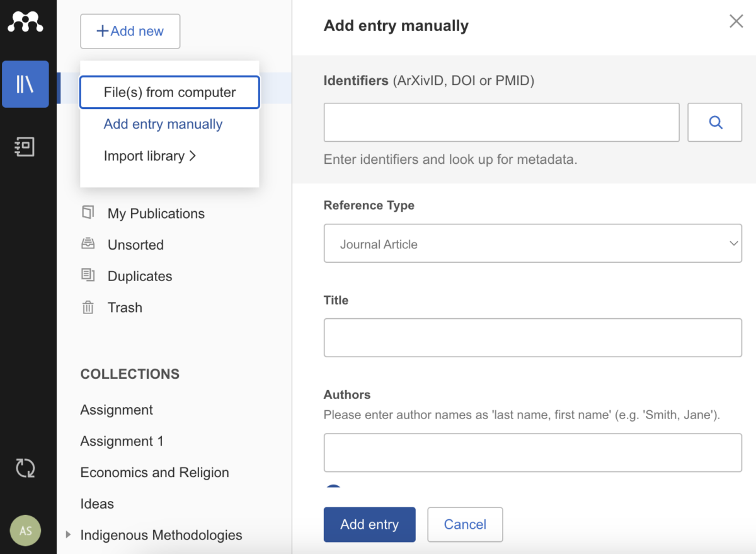The width and height of the screenshot is (756, 554).
Task: Click the Add entry button
Action: (x=369, y=524)
